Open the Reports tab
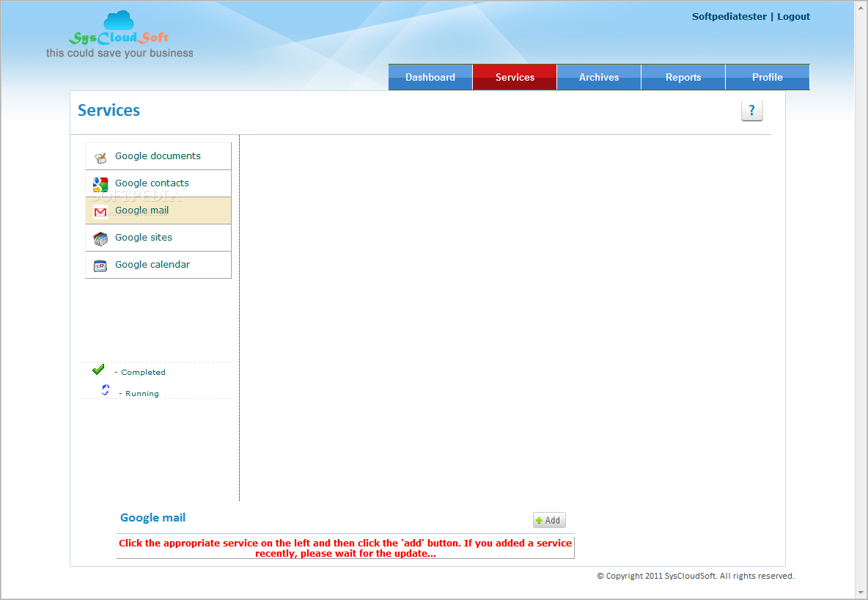868x600 pixels. pyautogui.click(x=683, y=77)
